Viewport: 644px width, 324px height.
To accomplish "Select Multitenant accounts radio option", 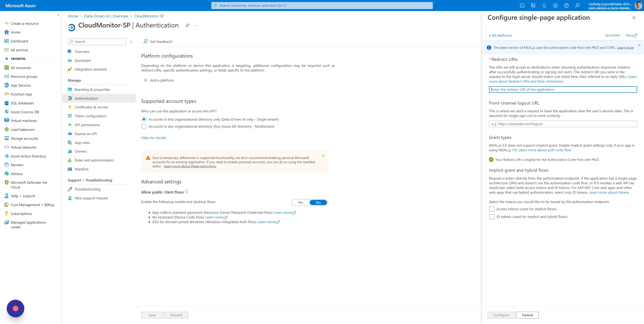I will pyautogui.click(x=144, y=126).
